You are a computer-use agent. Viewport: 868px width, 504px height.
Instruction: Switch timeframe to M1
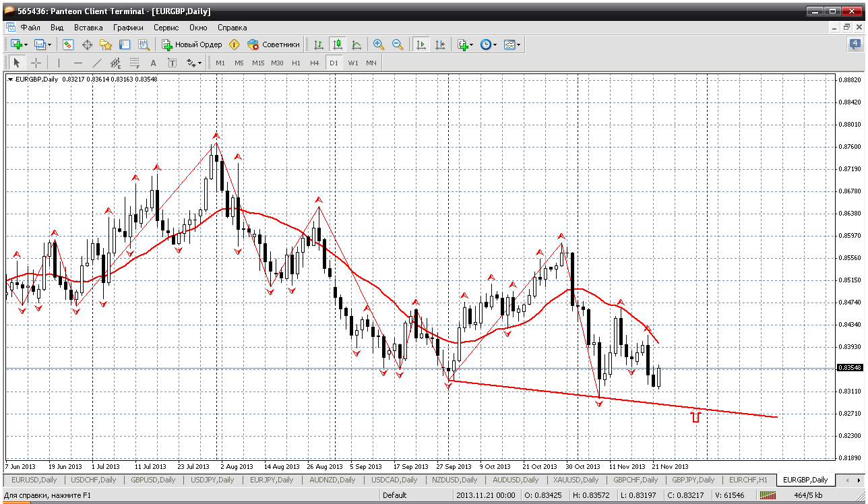[220, 63]
